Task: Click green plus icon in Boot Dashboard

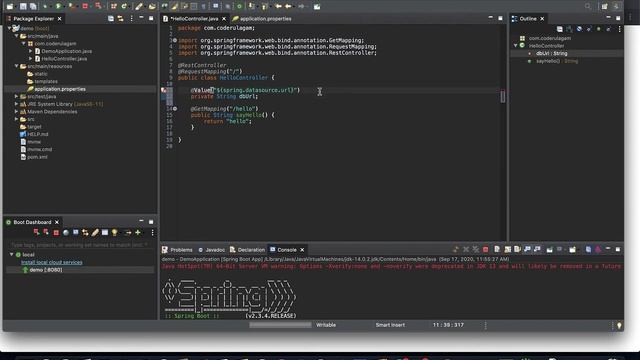Action: point(138,233)
